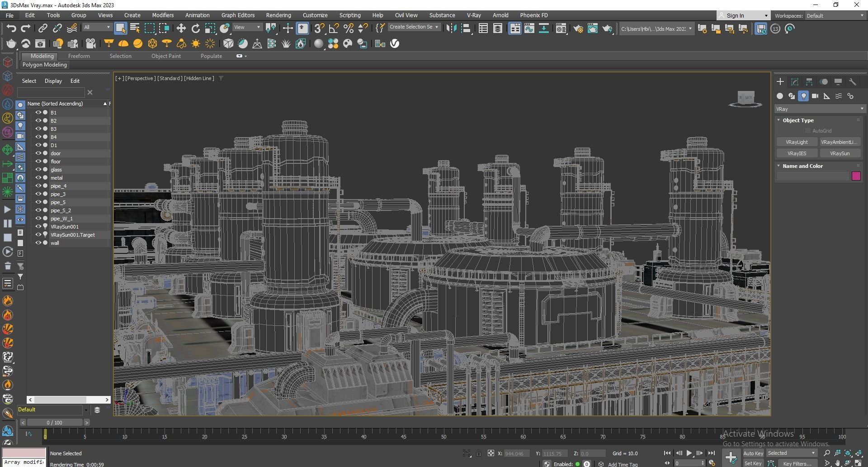Toggle visibility eye of glass

coord(38,169)
